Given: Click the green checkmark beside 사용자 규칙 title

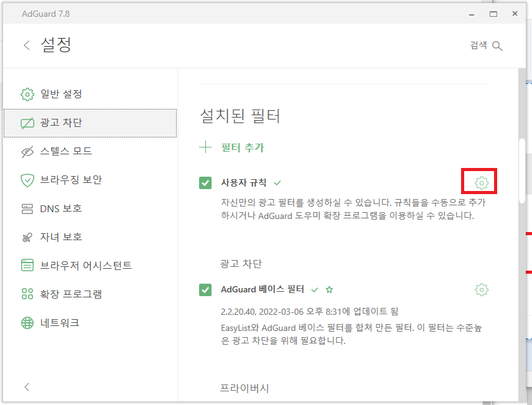Looking at the screenshot, I should pyautogui.click(x=277, y=183).
